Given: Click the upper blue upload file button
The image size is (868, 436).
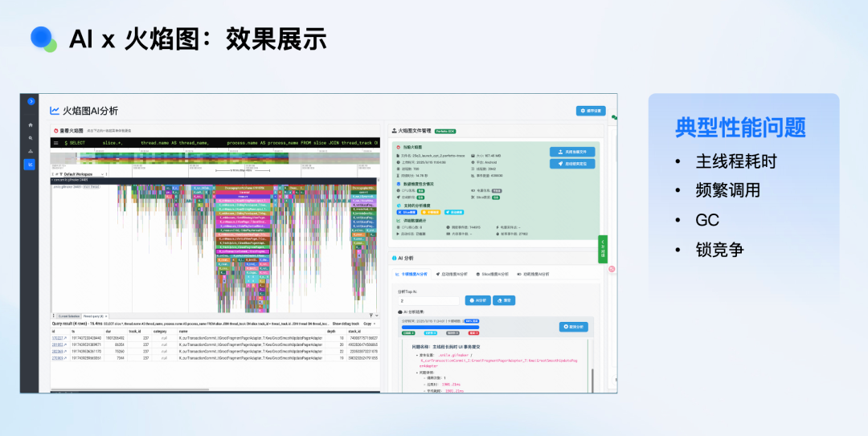Looking at the screenshot, I should coord(571,152).
